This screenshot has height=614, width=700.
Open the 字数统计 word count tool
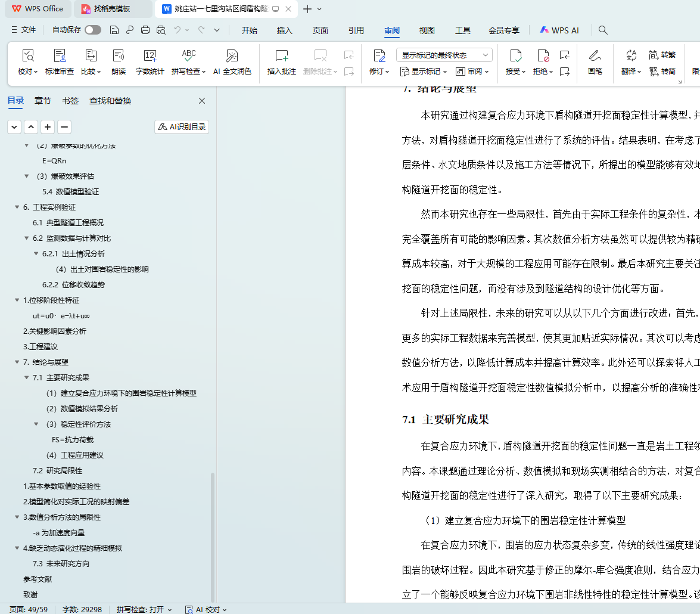coord(150,57)
